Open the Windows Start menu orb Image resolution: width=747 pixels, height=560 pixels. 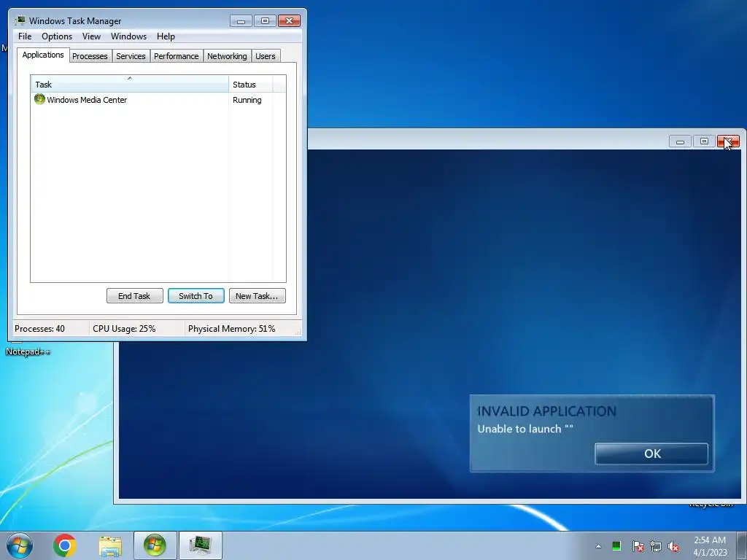pos(19,545)
